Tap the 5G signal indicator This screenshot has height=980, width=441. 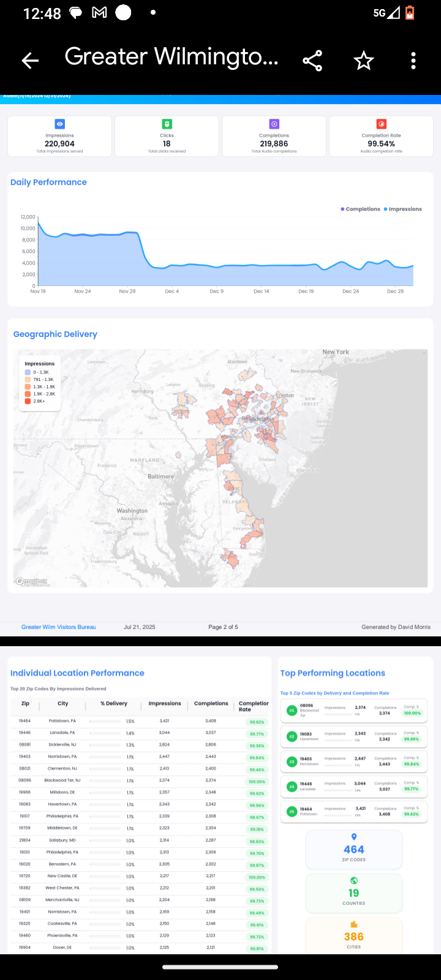coord(386,12)
